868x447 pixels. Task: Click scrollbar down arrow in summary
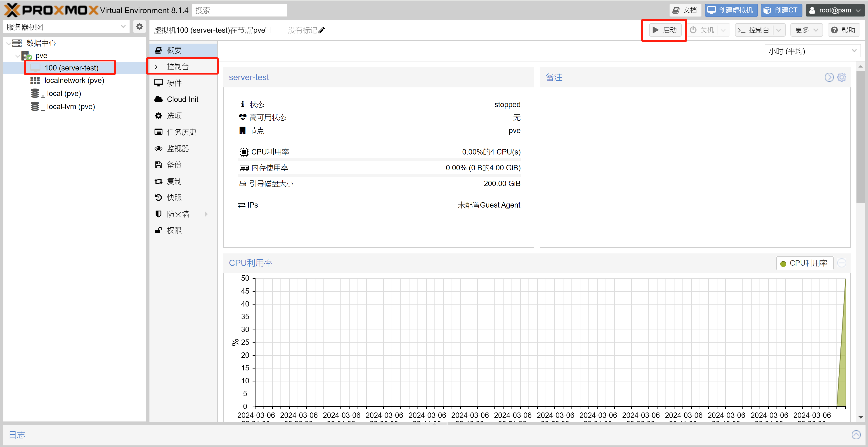click(x=860, y=417)
